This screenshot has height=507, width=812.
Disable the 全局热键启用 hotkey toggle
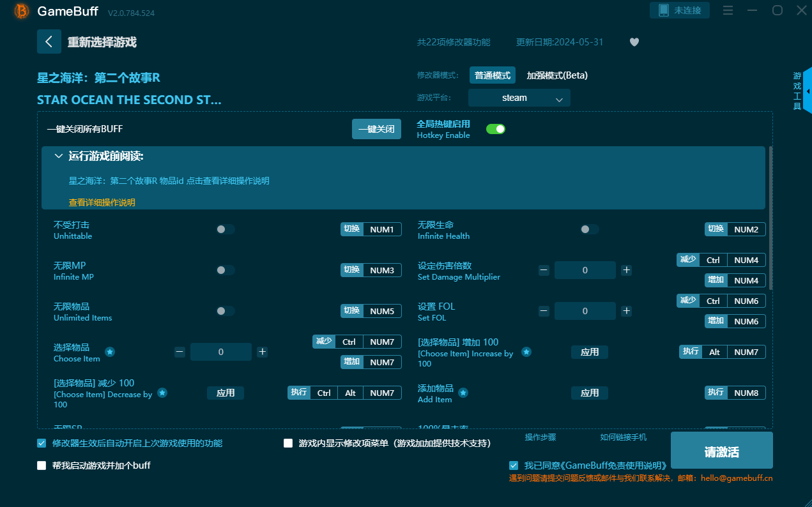click(x=496, y=129)
